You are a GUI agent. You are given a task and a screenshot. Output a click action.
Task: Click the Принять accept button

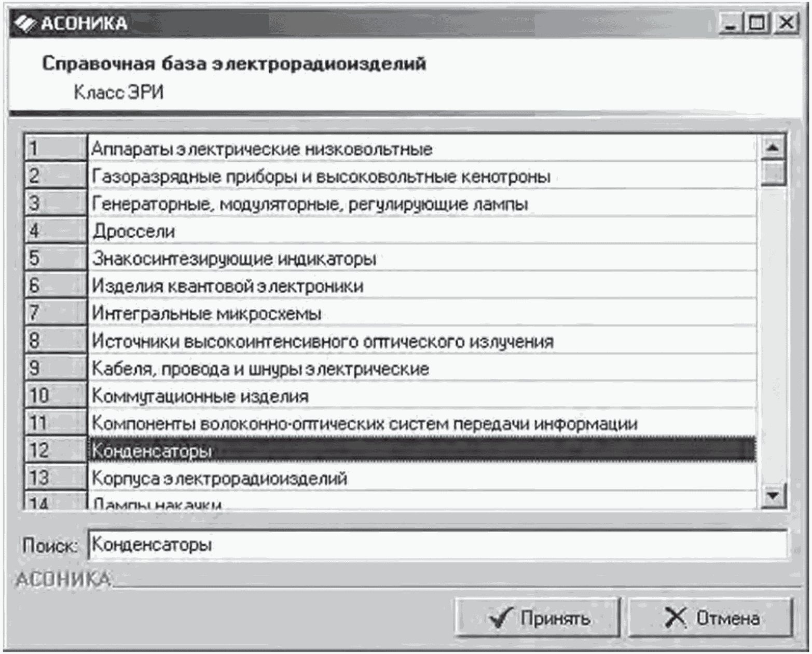(x=538, y=617)
